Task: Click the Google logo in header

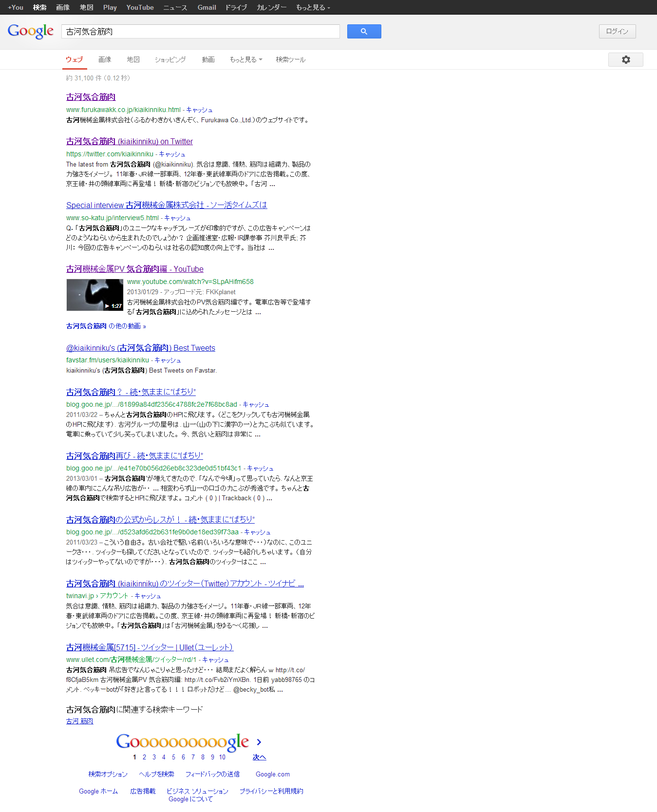Action: pyautogui.click(x=31, y=32)
